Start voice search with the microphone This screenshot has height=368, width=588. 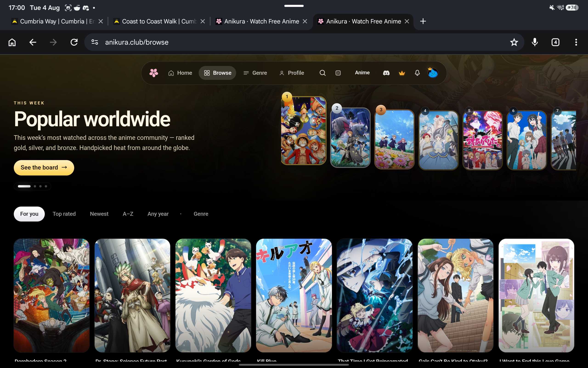point(534,42)
